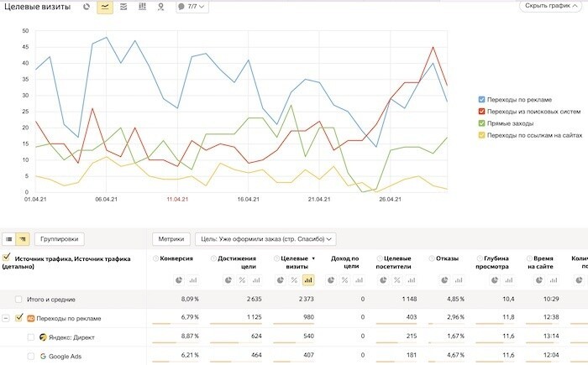Switch chart to pie diagram view
Screen dimensions: 588x365
coord(87,7)
